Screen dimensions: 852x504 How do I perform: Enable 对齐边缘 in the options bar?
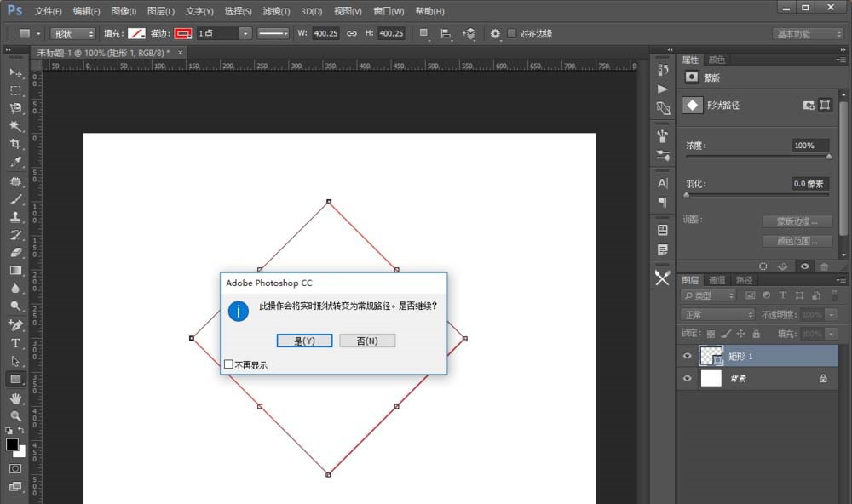point(511,34)
